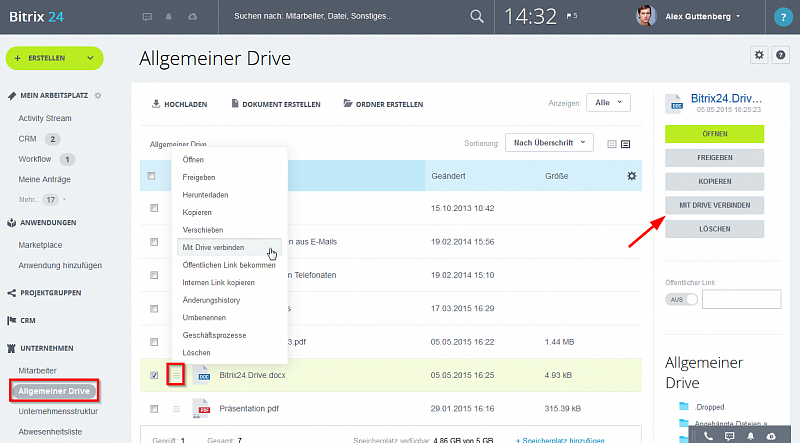Open Alex Guttenberg user menu

coord(703,16)
